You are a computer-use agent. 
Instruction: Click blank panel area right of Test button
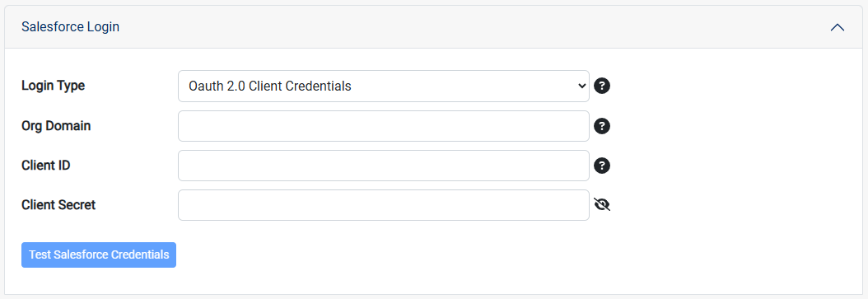[515, 255]
